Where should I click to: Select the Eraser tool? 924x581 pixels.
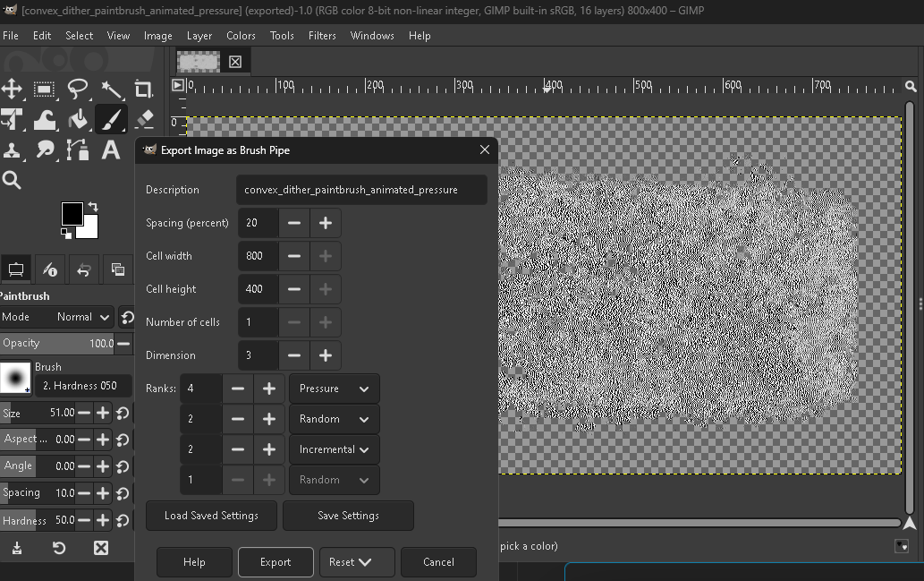pos(144,119)
